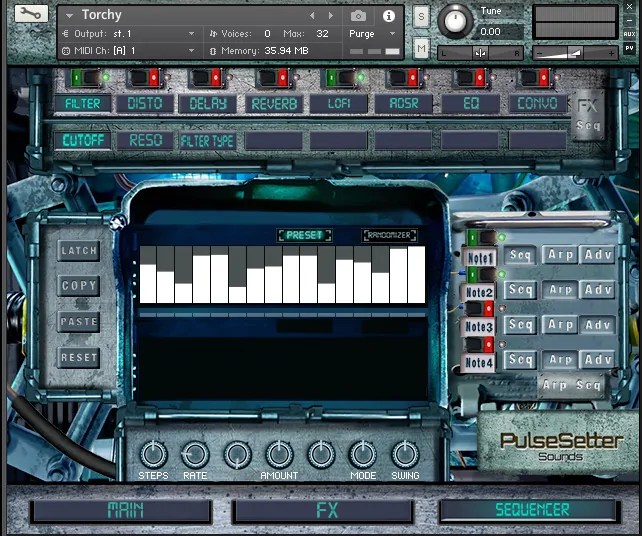This screenshot has height=536, width=642.
Task: Select the DISTO effect tab
Action: pyautogui.click(x=145, y=104)
